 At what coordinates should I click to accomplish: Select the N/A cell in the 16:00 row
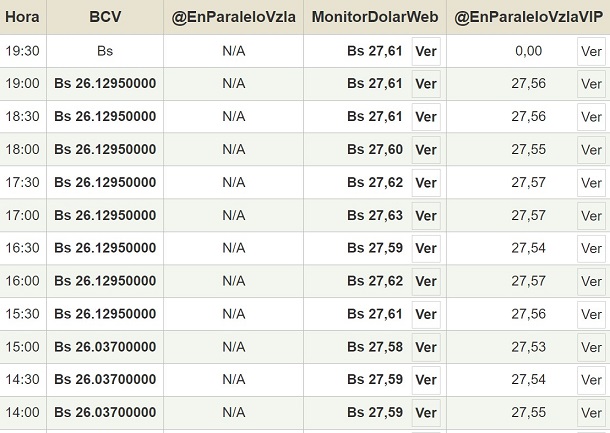point(233,282)
